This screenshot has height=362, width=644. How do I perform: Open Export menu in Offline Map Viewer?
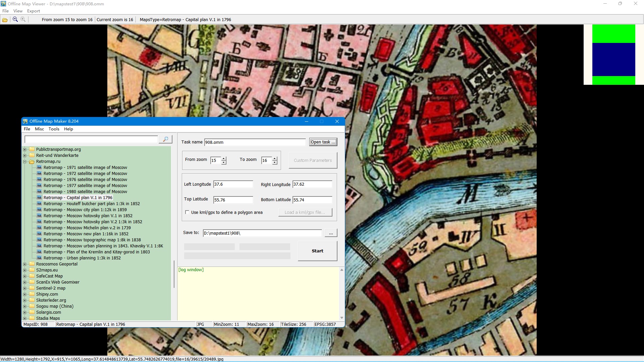pyautogui.click(x=34, y=11)
